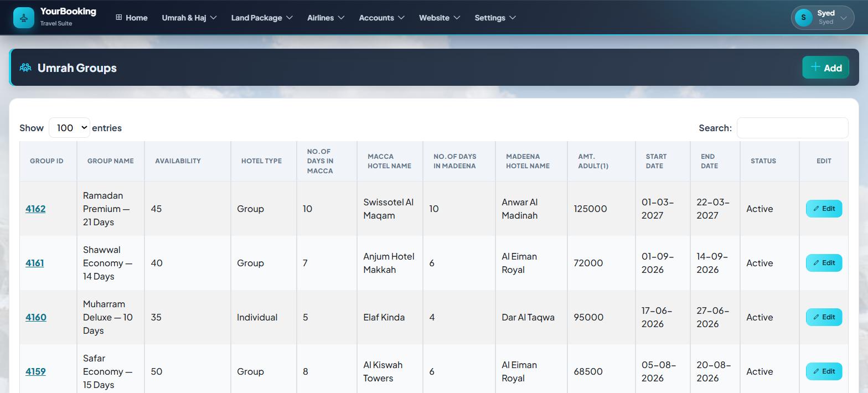Sort by Macca Hotel Name header
The image size is (868, 393).
[x=390, y=161]
